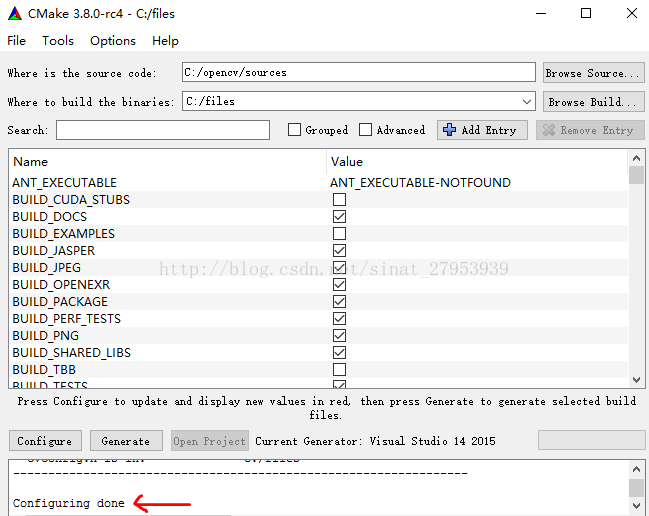Uncheck the BUILD_SHARED_LIBS checkbox
The width and height of the screenshot is (649, 516).
click(x=339, y=352)
